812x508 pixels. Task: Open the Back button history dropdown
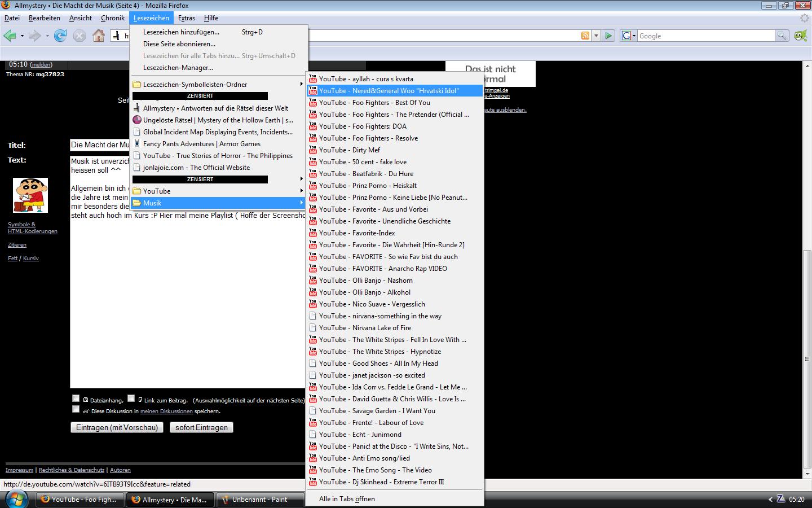tap(22, 36)
